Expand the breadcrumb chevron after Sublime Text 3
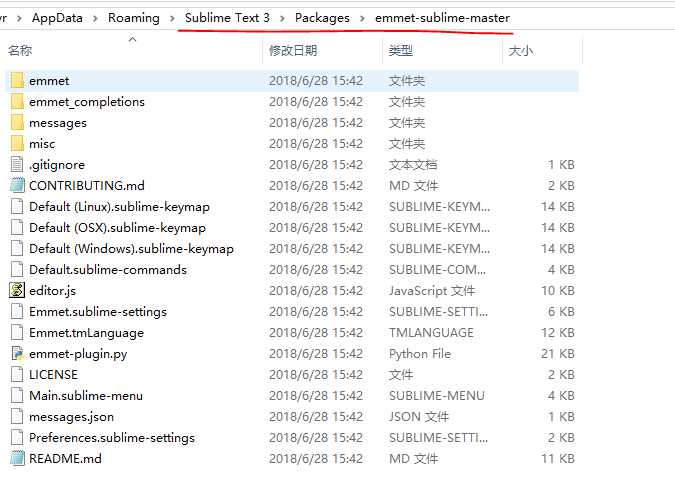 tap(282, 18)
